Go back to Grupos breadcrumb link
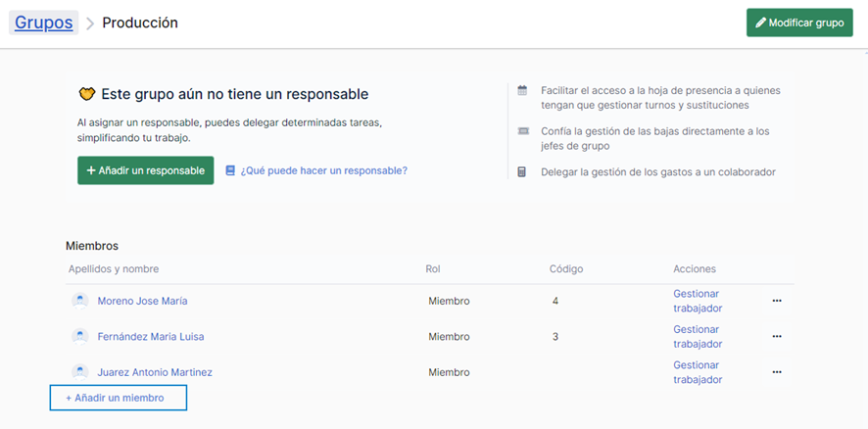This screenshot has height=429, width=868. tap(44, 23)
